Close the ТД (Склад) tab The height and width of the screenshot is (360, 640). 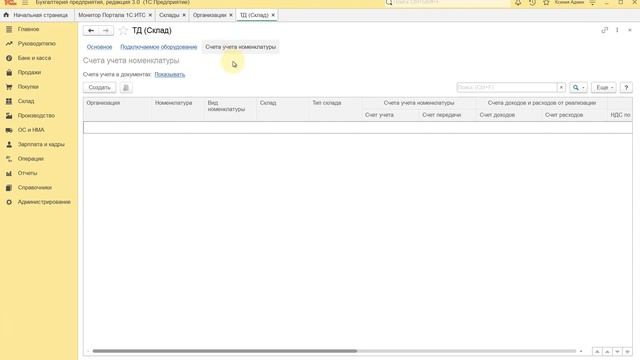tap(273, 15)
